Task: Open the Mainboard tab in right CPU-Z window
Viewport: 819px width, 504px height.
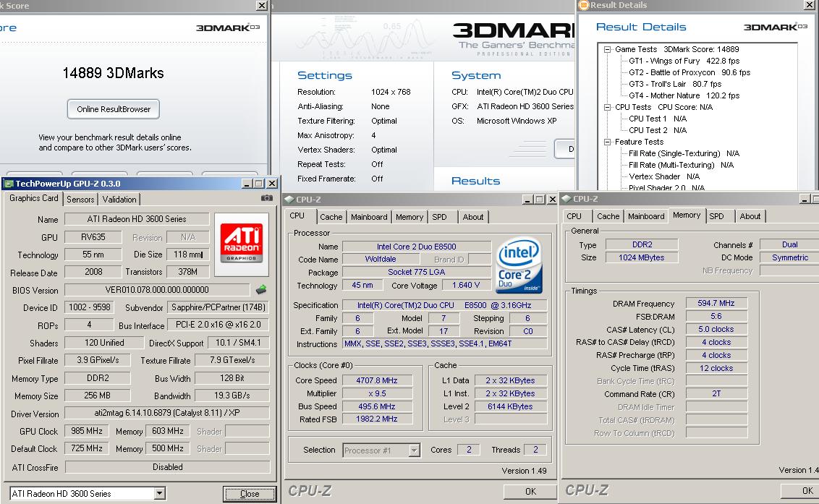Action: coord(646,216)
